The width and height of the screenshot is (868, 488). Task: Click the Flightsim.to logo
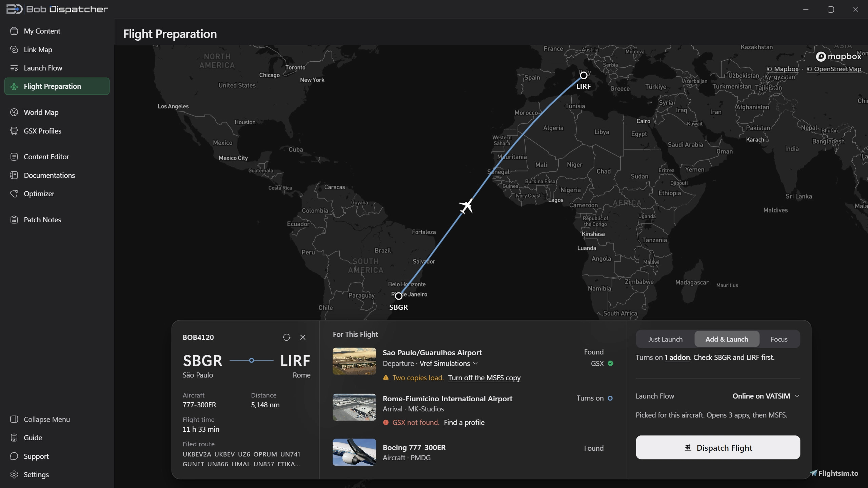tap(834, 473)
